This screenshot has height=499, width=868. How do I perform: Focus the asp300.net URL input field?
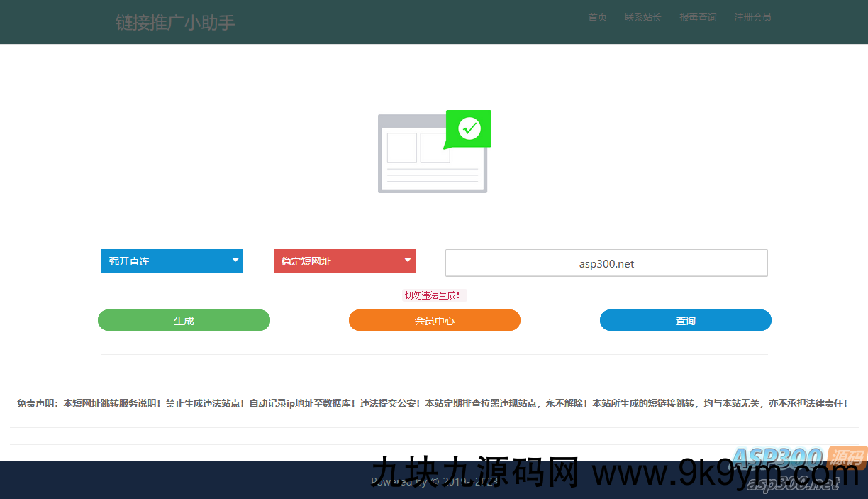point(606,263)
